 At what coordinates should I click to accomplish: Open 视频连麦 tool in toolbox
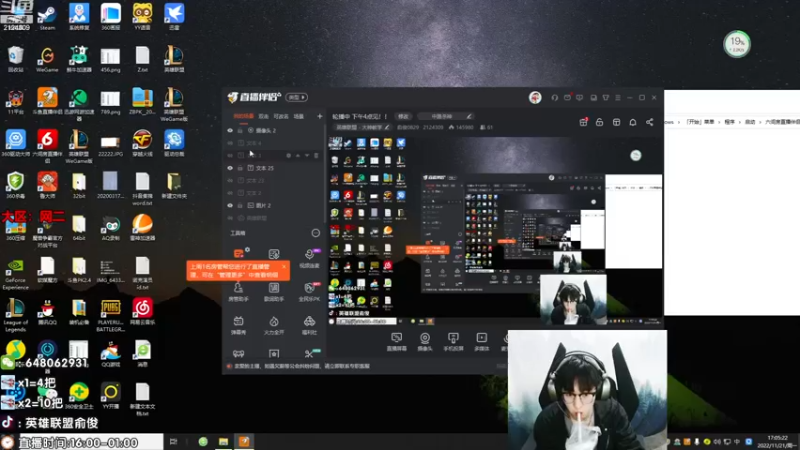[x=309, y=258]
